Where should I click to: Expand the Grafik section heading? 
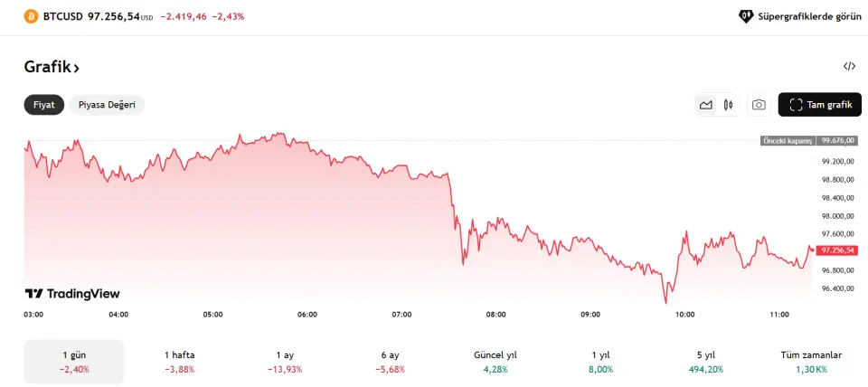coord(52,67)
